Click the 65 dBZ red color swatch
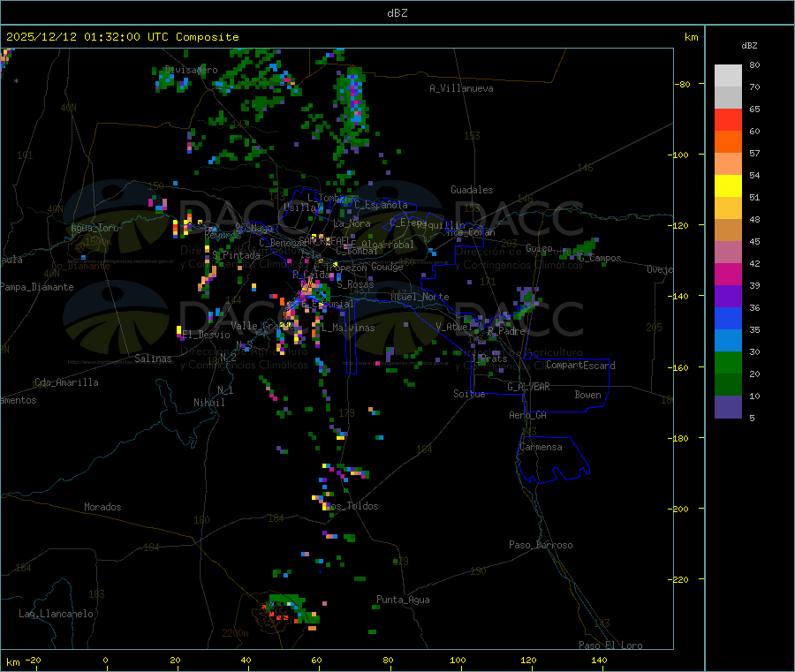Viewport: 795px width, 672px height. point(728,119)
